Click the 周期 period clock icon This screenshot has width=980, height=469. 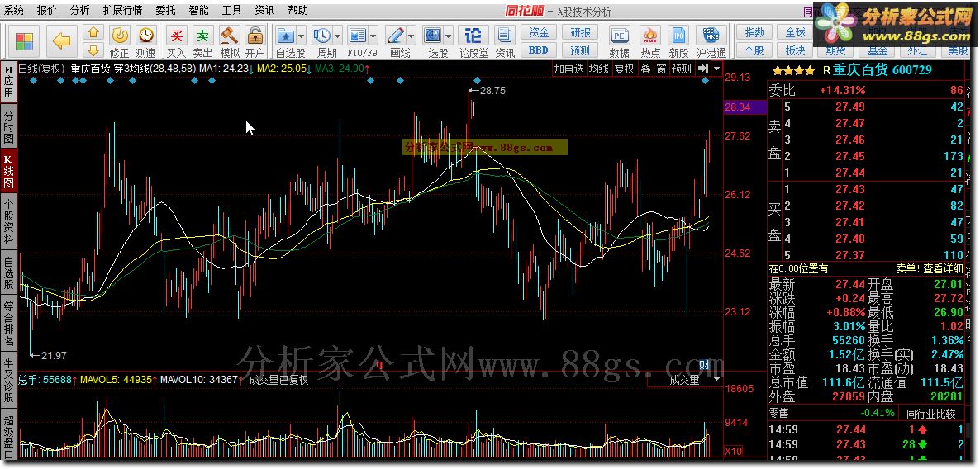(x=322, y=36)
